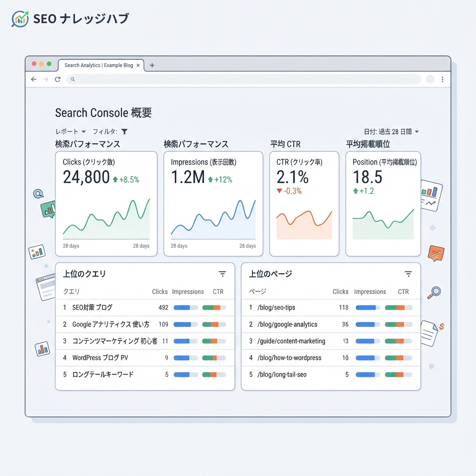Open the 日付 過去 28 日間 dropdown
Image resolution: width=476 pixels, height=476 pixels.
[x=391, y=132]
